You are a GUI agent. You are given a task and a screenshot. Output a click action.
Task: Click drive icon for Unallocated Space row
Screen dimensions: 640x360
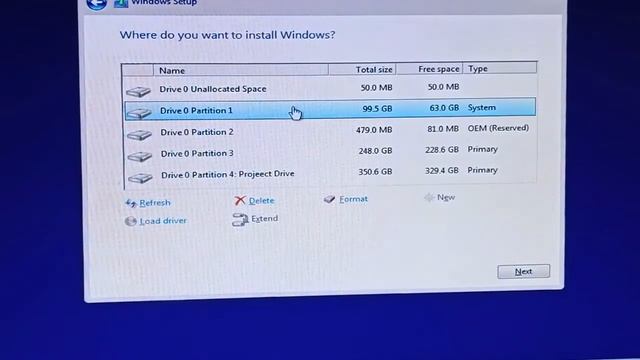coord(138,91)
